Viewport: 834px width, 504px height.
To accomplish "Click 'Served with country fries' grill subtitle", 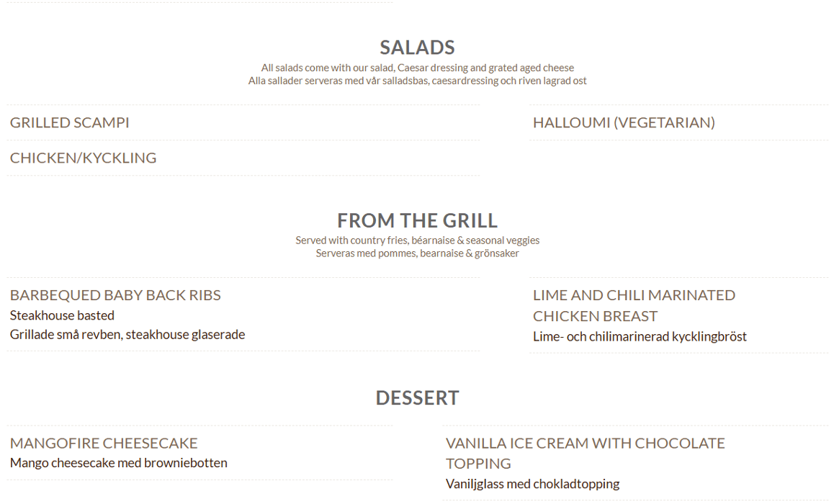I will click(418, 240).
